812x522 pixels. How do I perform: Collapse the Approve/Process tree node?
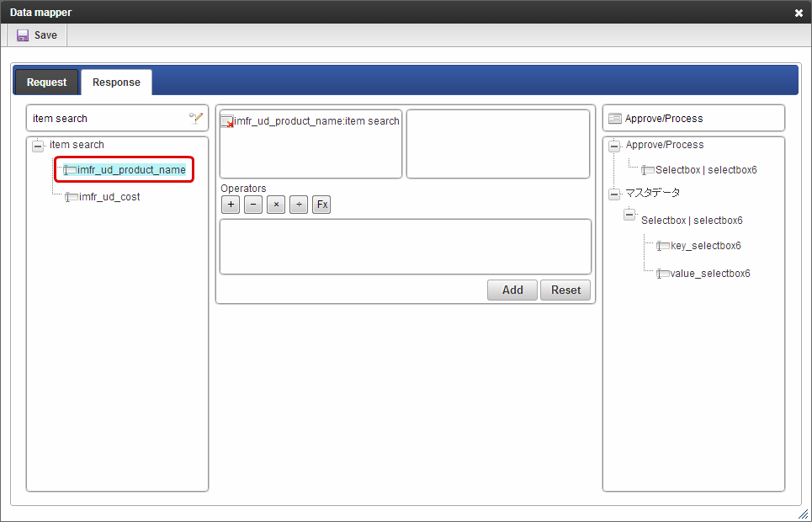pos(614,146)
